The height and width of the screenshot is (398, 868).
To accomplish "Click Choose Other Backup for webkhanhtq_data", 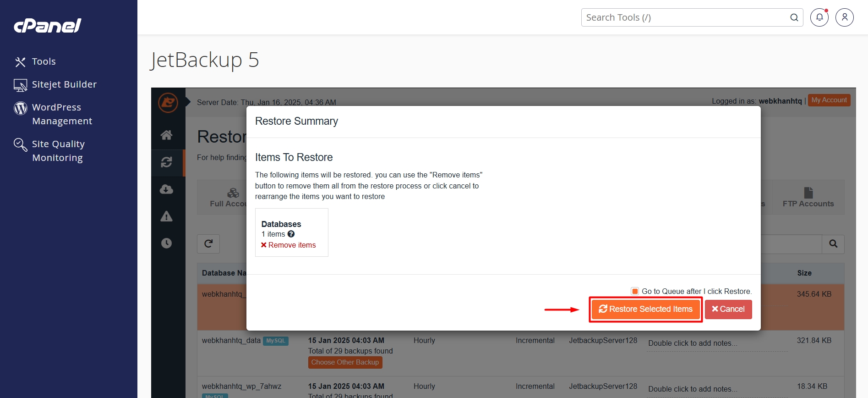I will 345,362.
